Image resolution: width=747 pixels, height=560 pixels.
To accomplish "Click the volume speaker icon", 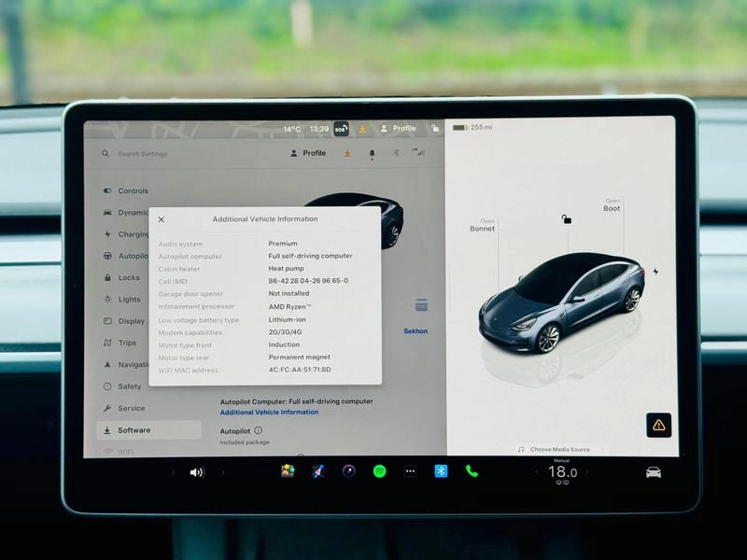I will (197, 472).
